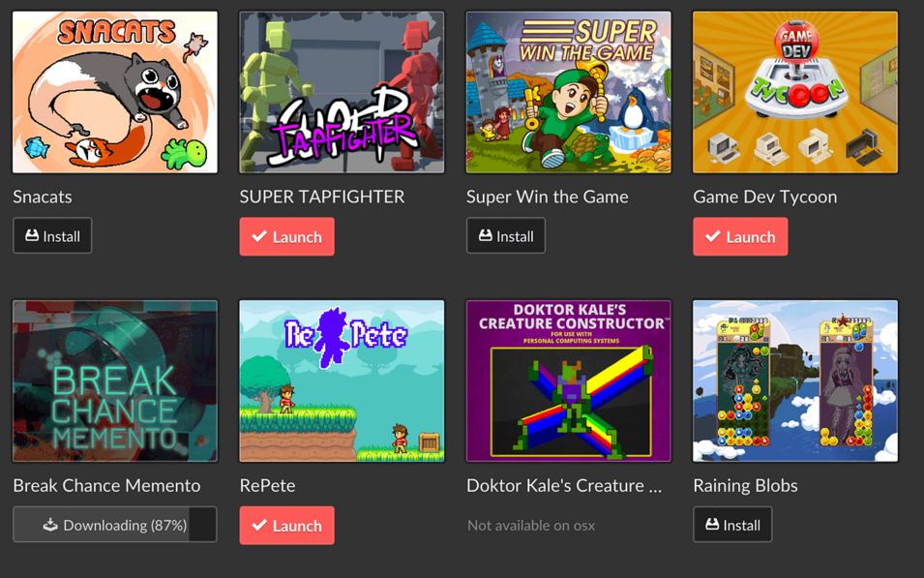Install Super Win the Game
This screenshot has height=578, width=924.
[506, 236]
